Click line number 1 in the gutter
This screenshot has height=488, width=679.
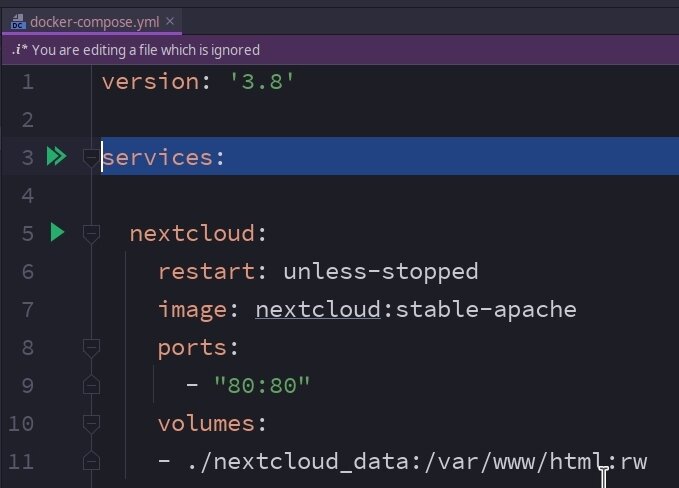[x=27, y=81]
